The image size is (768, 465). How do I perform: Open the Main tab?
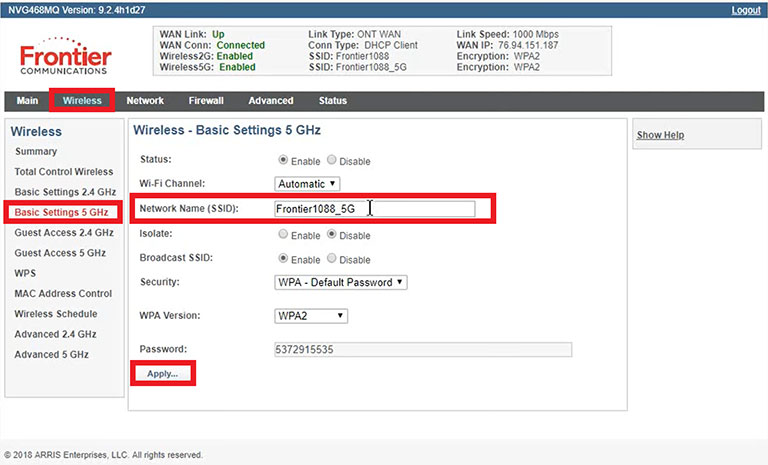[x=27, y=100]
